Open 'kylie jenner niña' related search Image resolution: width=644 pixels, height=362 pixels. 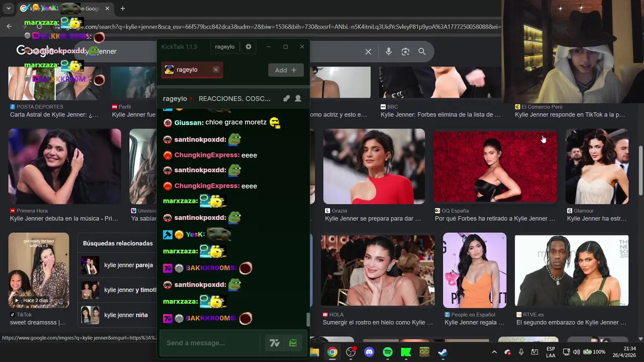coord(117,315)
